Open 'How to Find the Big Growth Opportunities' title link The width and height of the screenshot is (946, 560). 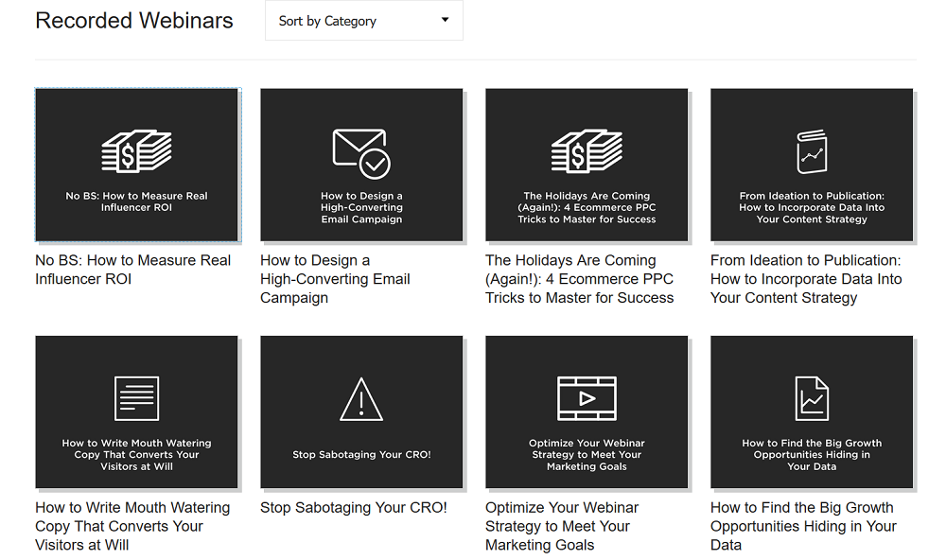point(803,526)
